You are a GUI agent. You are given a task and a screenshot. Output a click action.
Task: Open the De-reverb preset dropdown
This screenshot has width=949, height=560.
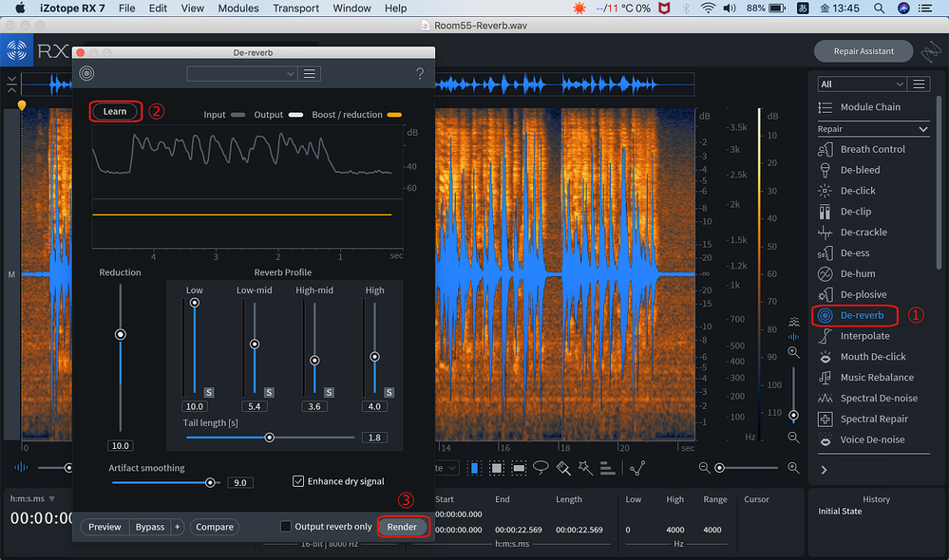coord(242,74)
